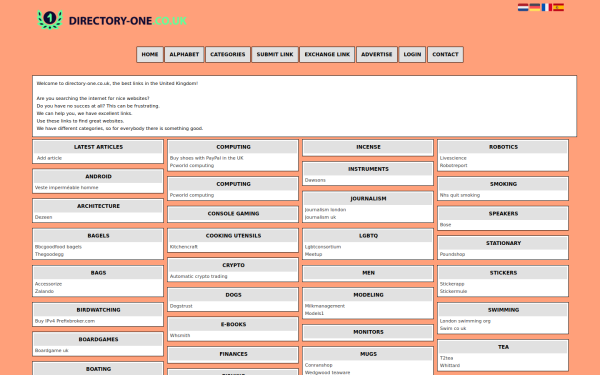This screenshot has height=375, width=600.
Task: Go to the Home menu item
Action: pos(150,54)
